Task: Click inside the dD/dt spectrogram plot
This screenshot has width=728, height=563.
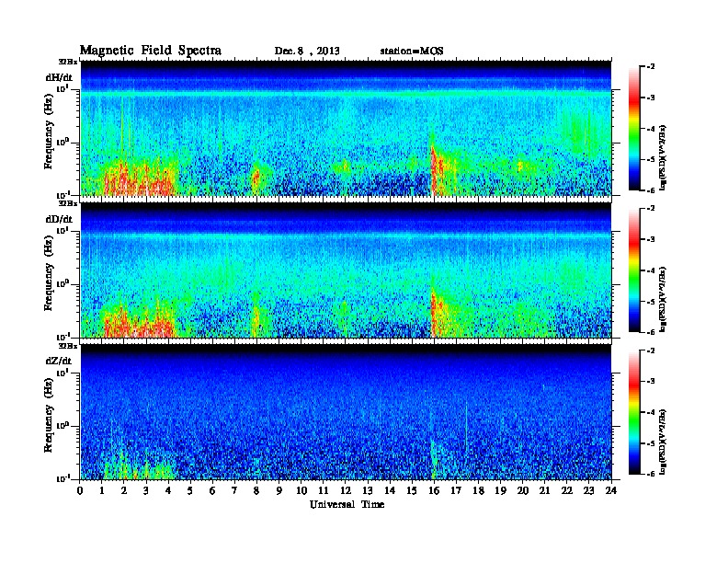Action: click(346, 270)
